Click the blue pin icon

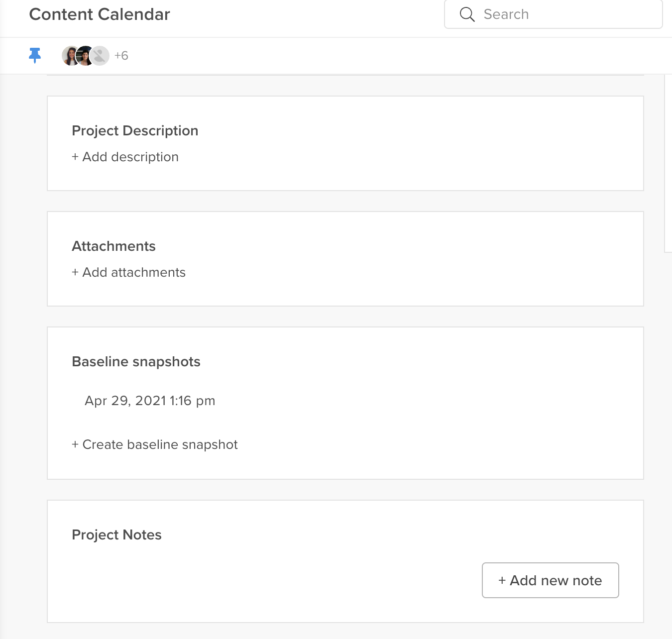35,55
